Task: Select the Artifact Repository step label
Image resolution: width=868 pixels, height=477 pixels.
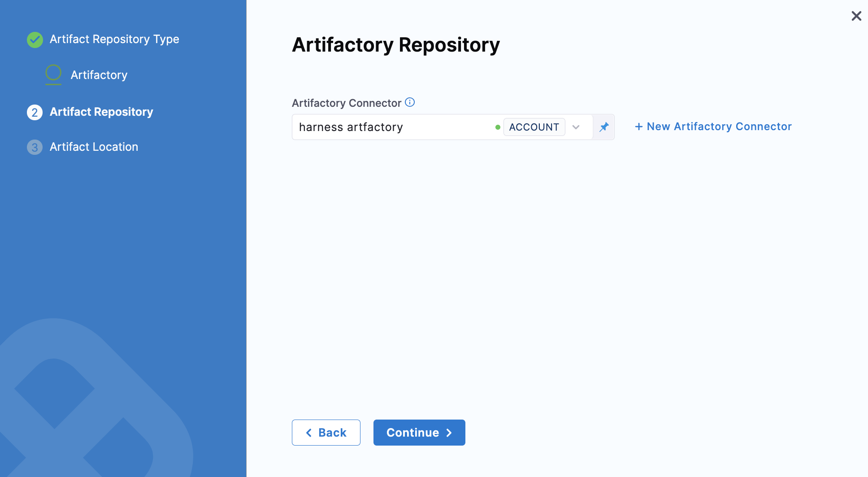Action: pyautogui.click(x=101, y=112)
